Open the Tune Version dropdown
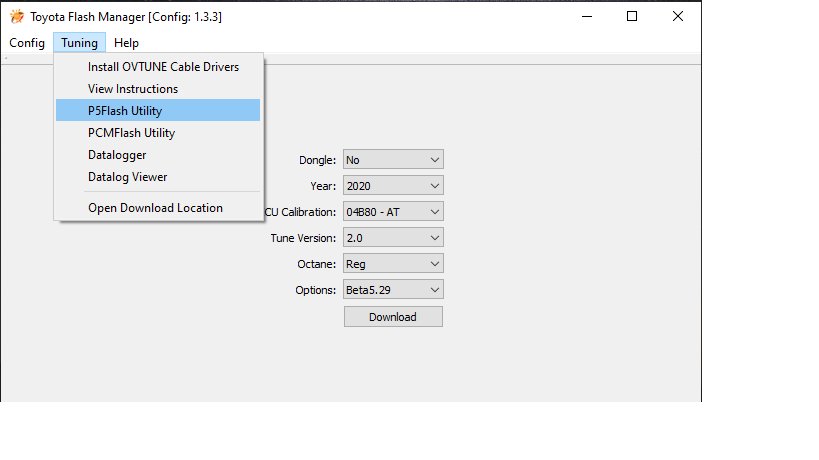Viewport: 819px width, 460px height. coord(393,238)
